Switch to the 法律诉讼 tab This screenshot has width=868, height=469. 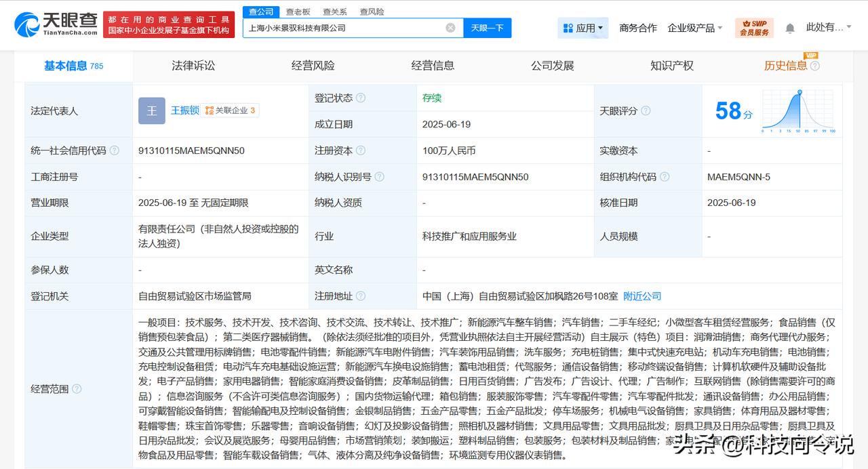click(x=193, y=66)
